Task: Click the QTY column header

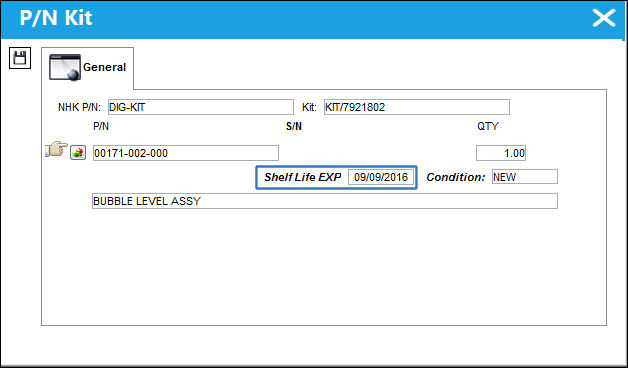Action: (487, 127)
